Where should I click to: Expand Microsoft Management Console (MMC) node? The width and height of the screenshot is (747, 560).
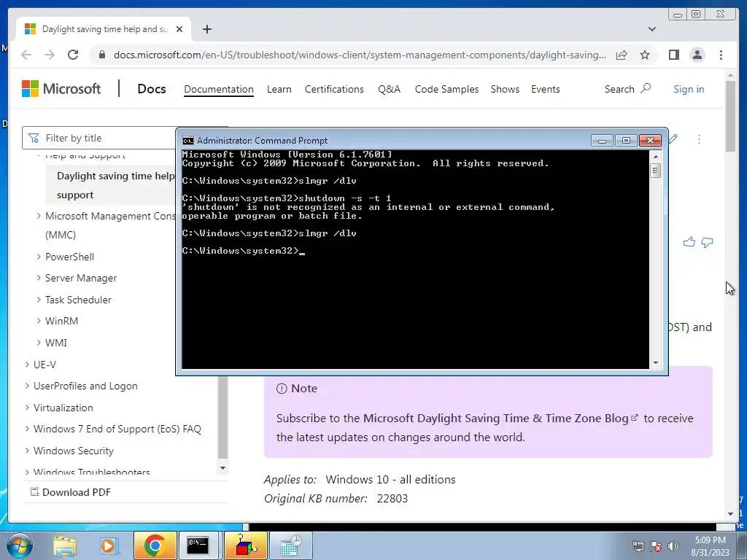click(39, 216)
